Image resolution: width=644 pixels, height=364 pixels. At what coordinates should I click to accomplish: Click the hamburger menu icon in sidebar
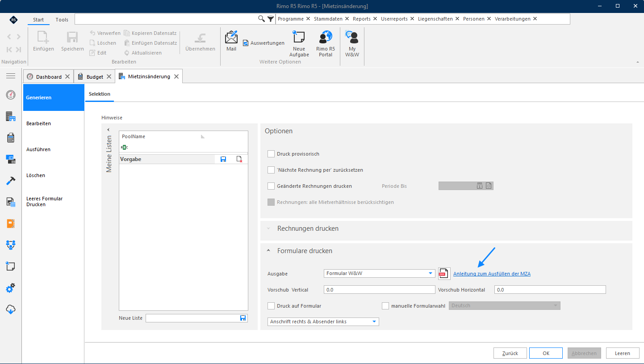[11, 76]
